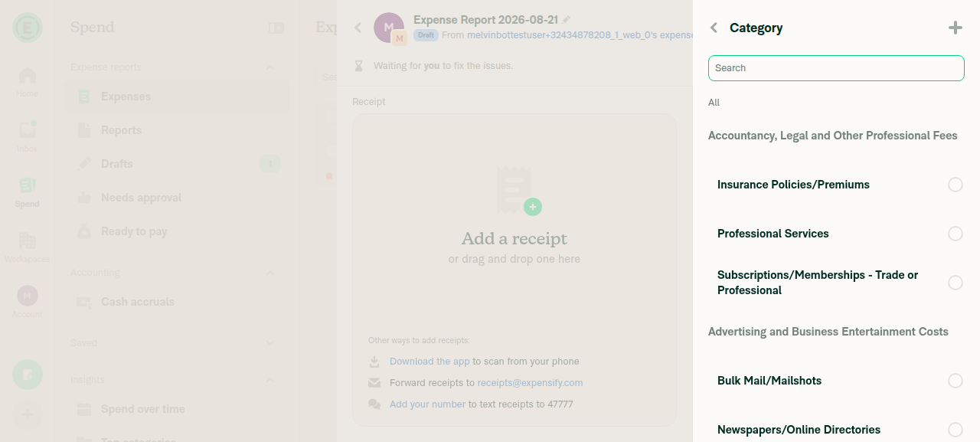Click the 'Accountancy, Legal and Other Professional Fees' heading
The height and width of the screenshot is (442, 980).
[833, 136]
